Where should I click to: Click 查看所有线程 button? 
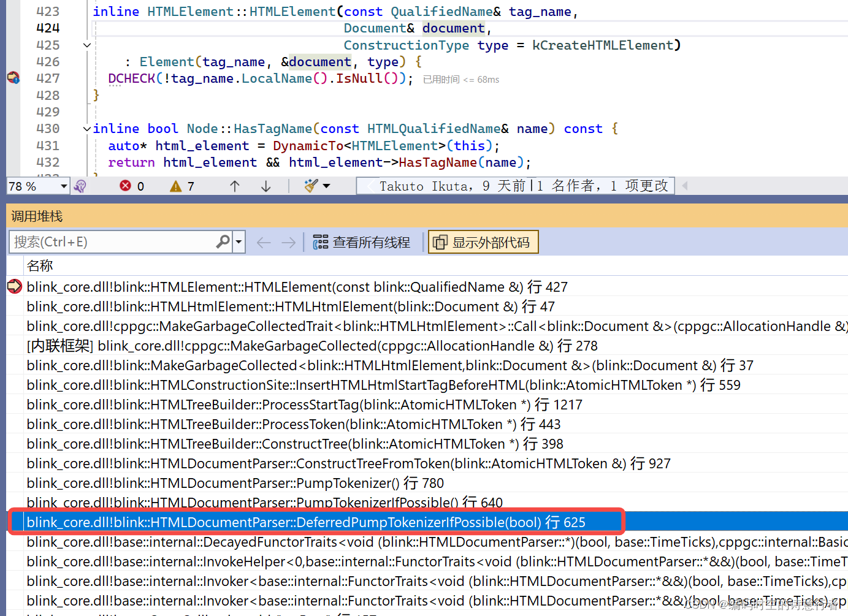(x=361, y=243)
